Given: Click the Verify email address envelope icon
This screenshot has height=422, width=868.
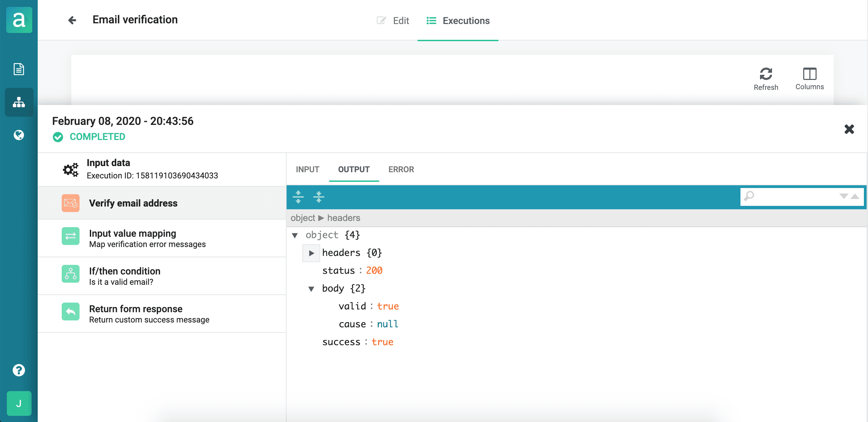Looking at the screenshot, I should (71, 203).
